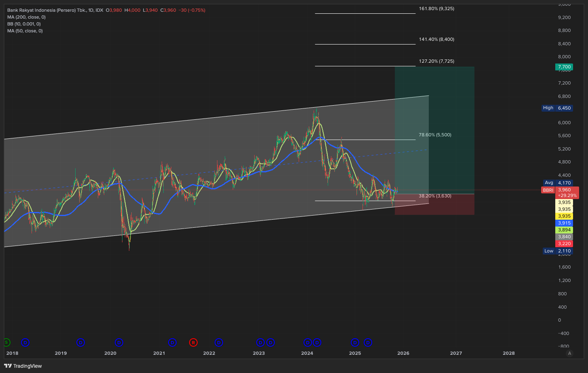Screen dimensions: 588x373
Task: Click the red R marker in 2021
Action: (194, 343)
